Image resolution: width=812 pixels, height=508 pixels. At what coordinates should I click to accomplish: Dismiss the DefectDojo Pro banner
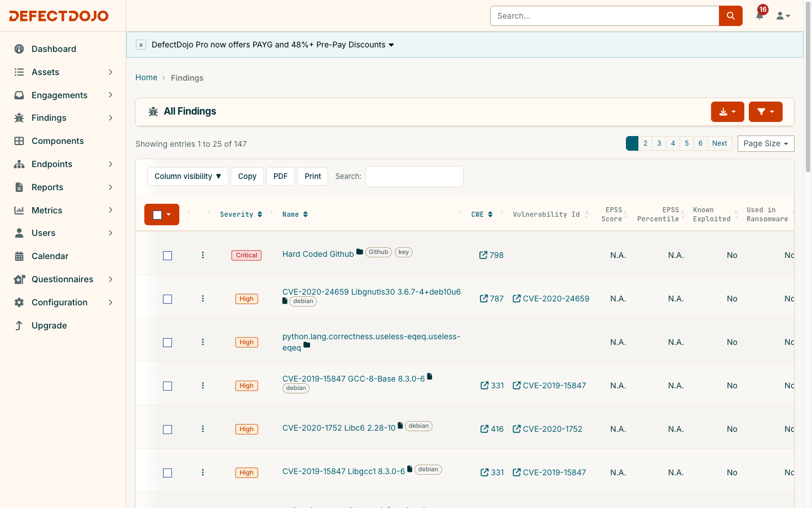click(141, 45)
